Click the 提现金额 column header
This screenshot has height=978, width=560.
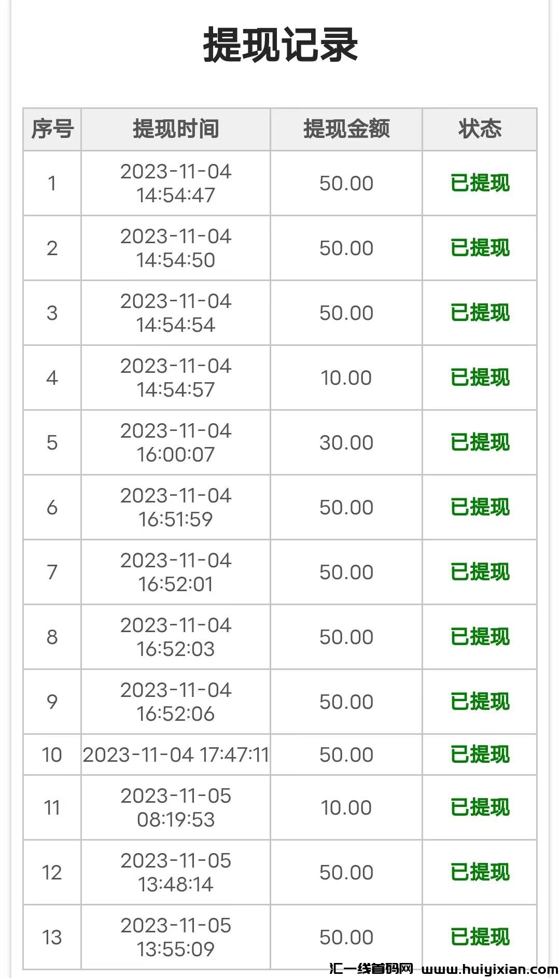tap(346, 129)
